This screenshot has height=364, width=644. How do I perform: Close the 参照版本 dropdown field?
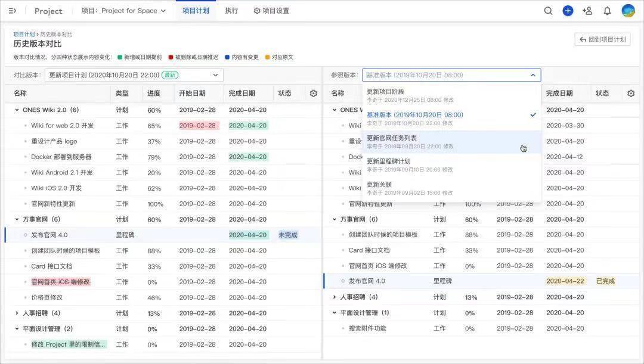(451, 75)
